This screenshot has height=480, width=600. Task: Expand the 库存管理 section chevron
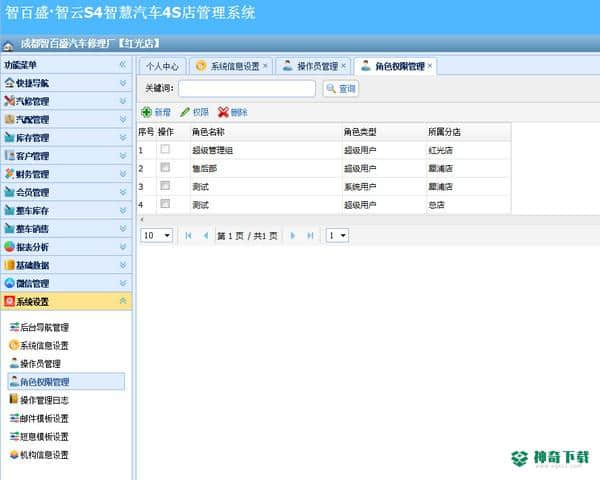pos(123,137)
